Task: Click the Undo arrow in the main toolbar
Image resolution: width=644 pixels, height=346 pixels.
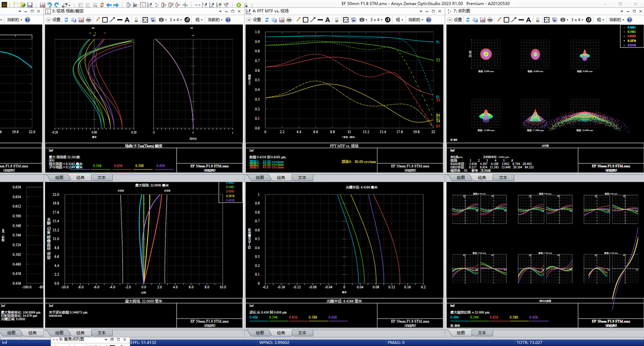Action: (x=50, y=5)
